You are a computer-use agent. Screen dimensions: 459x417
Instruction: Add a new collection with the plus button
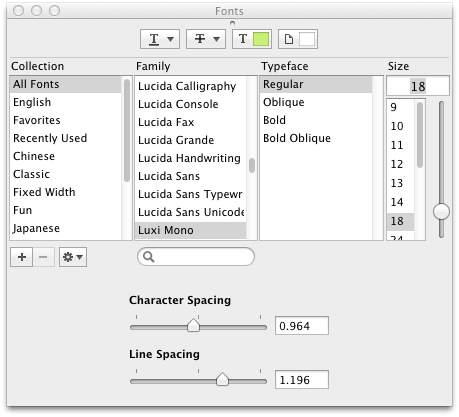pos(22,257)
